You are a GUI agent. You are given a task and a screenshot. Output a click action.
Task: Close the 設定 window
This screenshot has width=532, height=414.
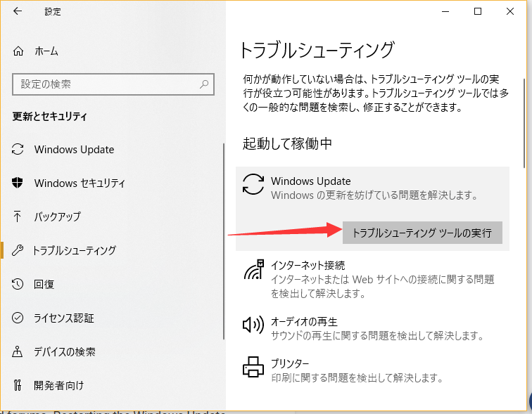(x=510, y=11)
